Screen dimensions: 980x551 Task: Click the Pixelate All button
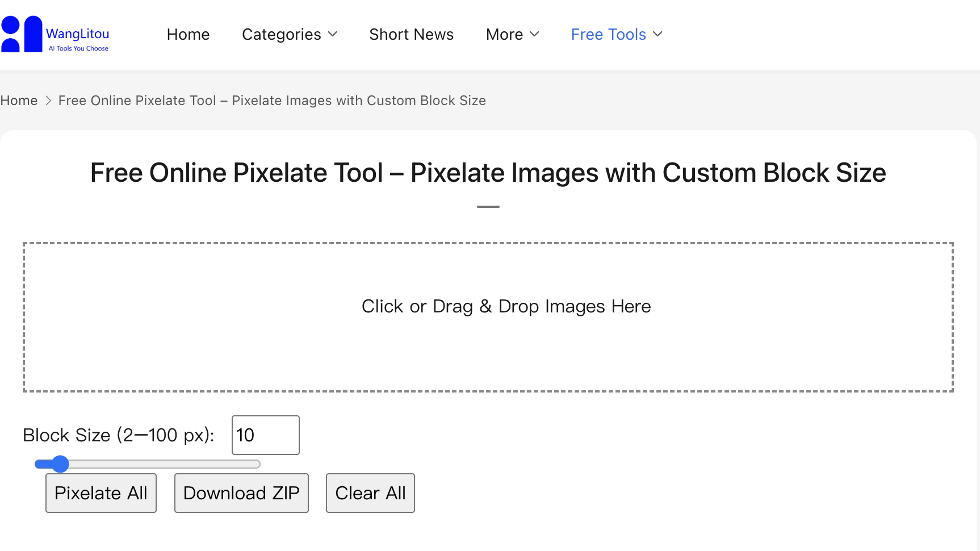[x=101, y=493]
